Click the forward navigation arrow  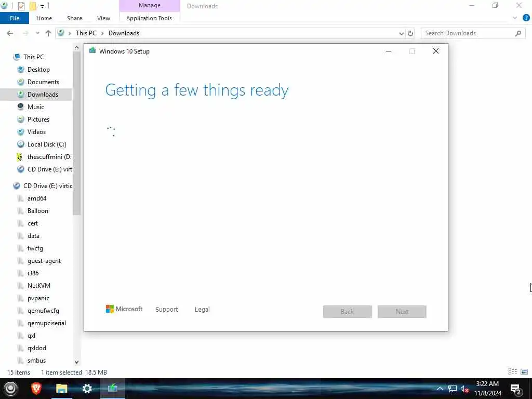coord(25,33)
